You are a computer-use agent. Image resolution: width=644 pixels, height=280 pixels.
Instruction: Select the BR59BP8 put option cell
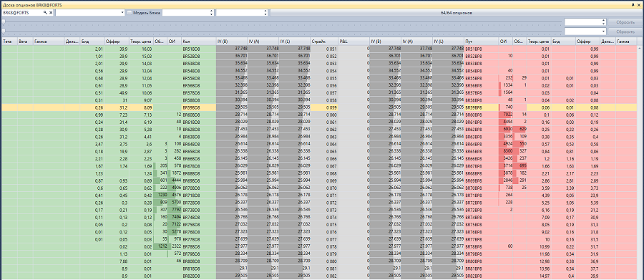(x=482, y=107)
